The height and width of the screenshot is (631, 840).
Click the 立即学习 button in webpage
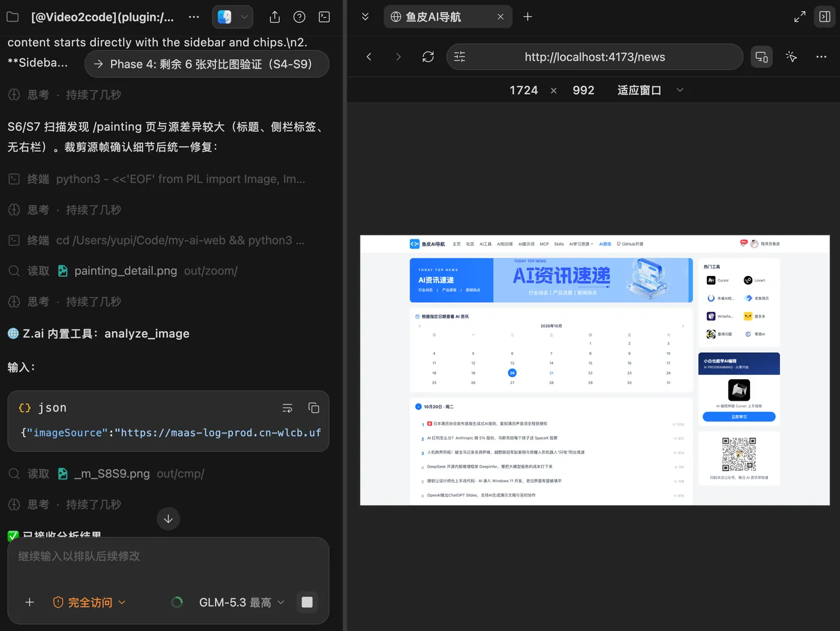pyautogui.click(x=739, y=417)
